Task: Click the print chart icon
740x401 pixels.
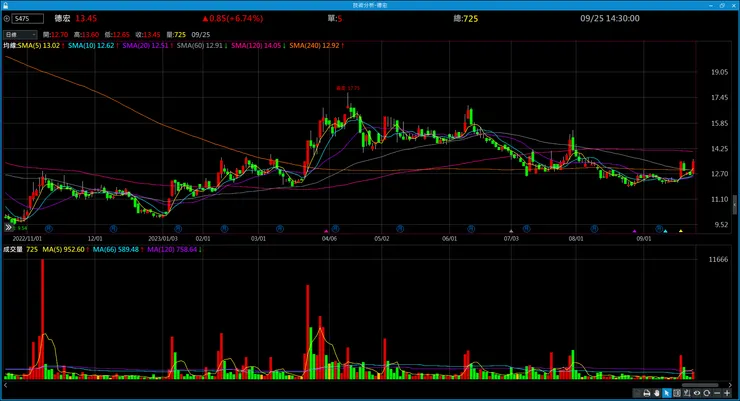Action: [x=647, y=393]
